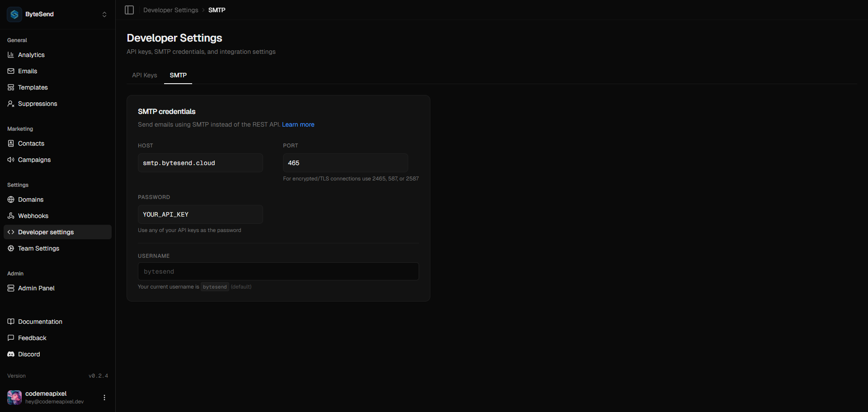The image size is (868, 412).
Task: Open Team Settings
Action: 57,248
